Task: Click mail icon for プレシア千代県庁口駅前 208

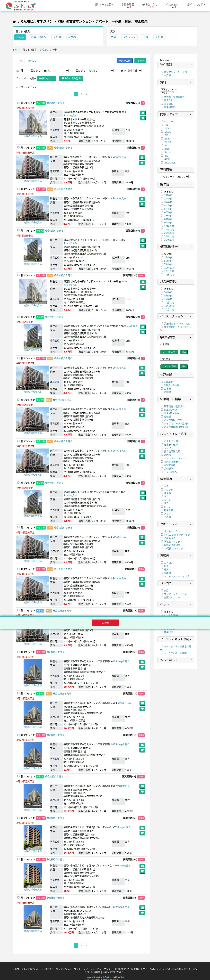Action: (x=143, y=327)
